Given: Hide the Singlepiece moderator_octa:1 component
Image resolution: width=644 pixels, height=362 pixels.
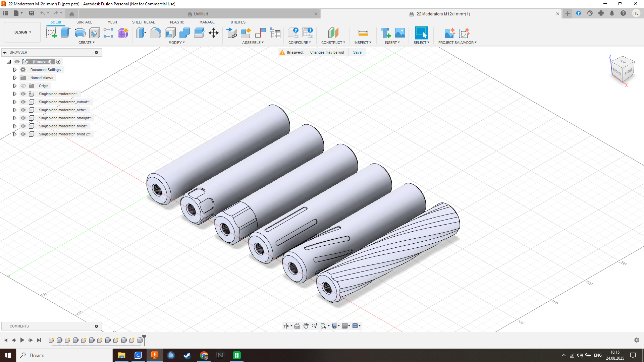Looking at the screenshot, I should click(x=23, y=110).
